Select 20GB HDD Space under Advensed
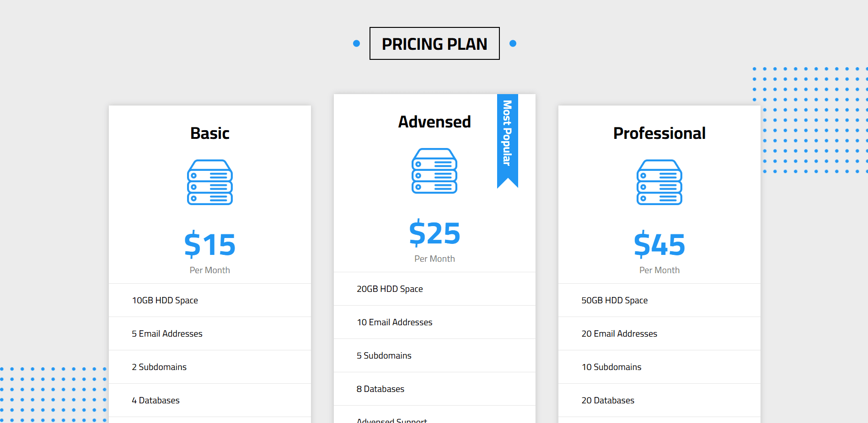 389,289
